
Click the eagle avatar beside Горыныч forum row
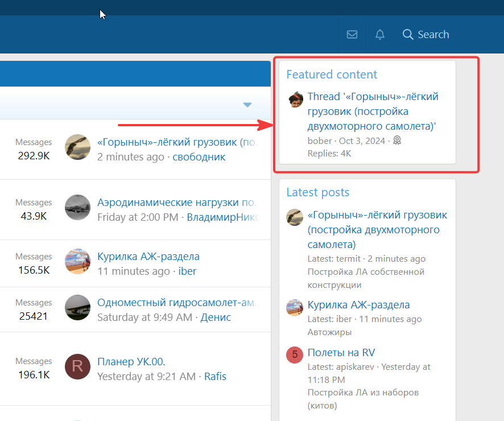pyautogui.click(x=77, y=147)
